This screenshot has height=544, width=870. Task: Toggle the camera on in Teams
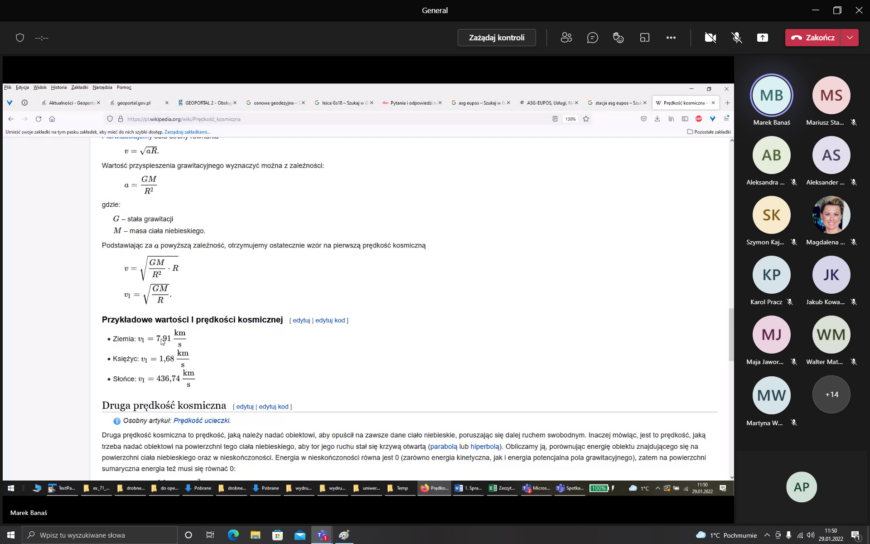click(710, 38)
